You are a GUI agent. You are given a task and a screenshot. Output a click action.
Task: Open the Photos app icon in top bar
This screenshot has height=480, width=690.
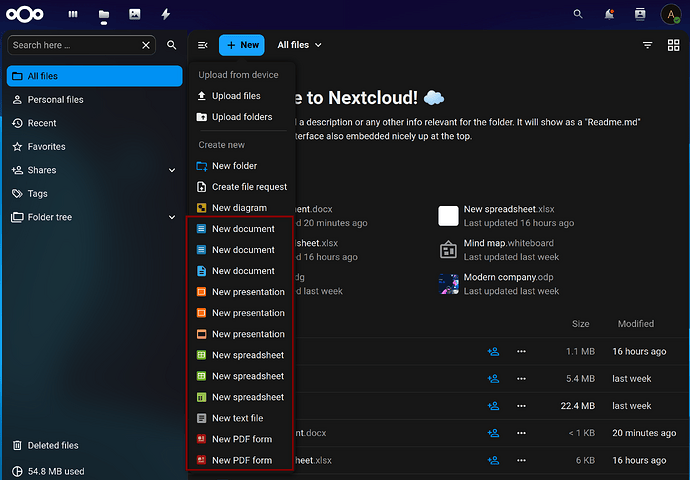tap(135, 14)
